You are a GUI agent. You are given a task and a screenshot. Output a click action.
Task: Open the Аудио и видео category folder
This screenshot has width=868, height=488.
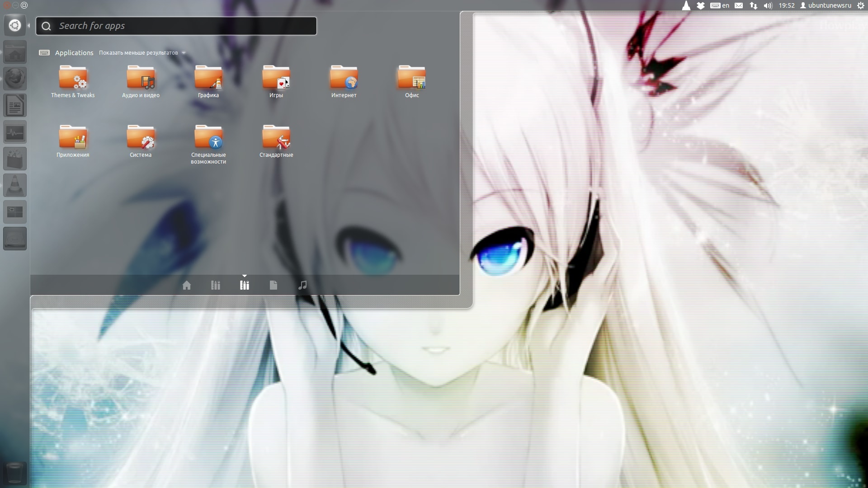click(141, 82)
